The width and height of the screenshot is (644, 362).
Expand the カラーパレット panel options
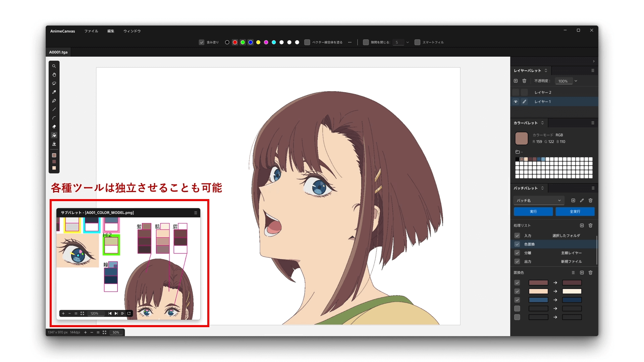tap(593, 123)
